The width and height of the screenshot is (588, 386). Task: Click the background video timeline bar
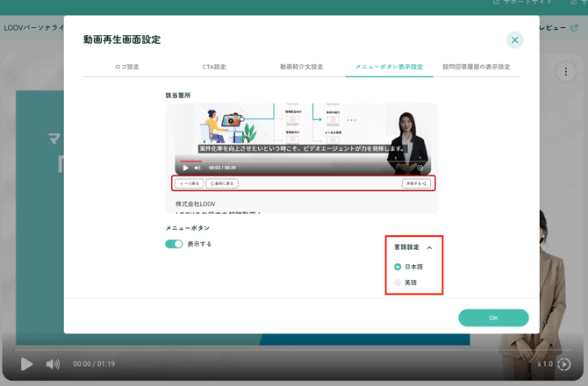[x=292, y=350]
